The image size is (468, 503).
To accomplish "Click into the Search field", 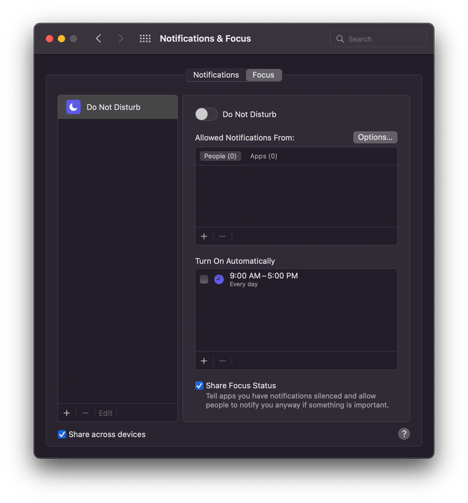I will point(378,39).
